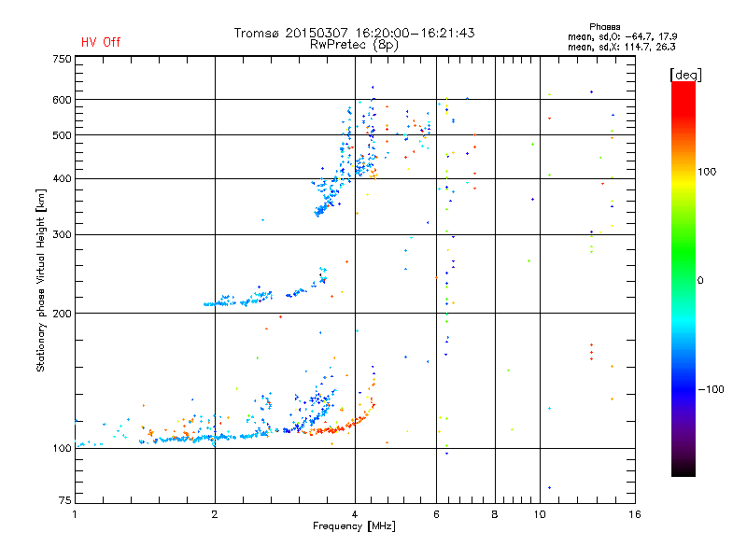Image resolution: width=747 pixels, height=560 pixels.
Task: Click the y-axis tick label '300'
Action: tap(62, 235)
